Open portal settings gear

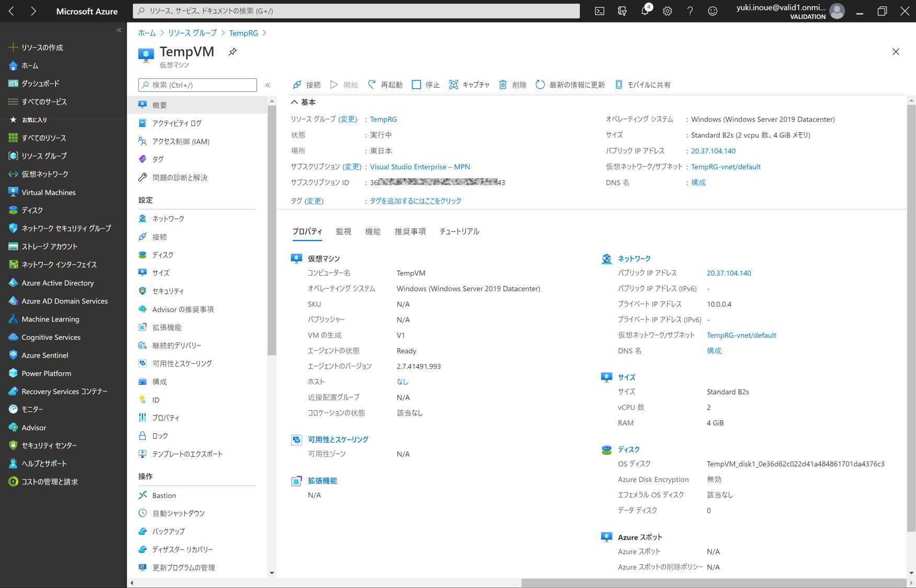(x=667, y=11)
